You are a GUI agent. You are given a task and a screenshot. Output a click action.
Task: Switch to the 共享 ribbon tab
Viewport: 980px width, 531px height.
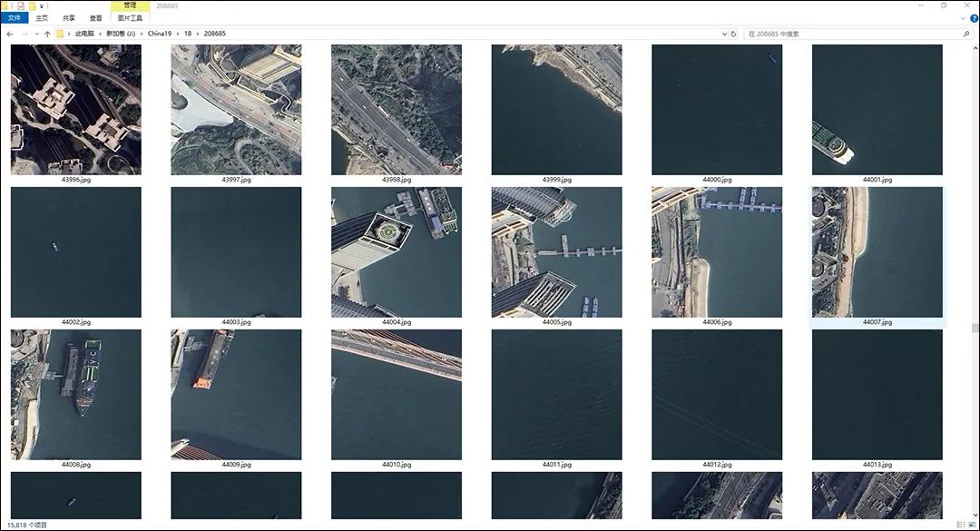tap(69, 18)
